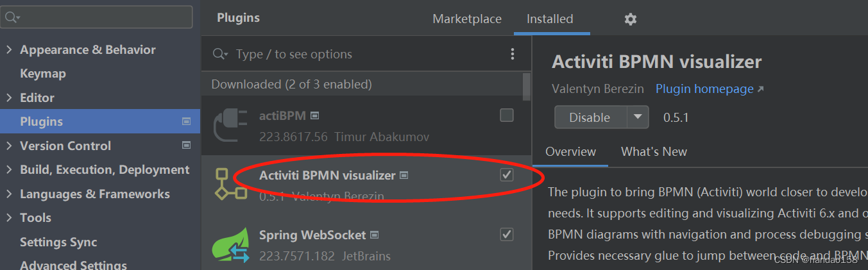Uncheck the Activiti BPMN visualizer checkbox
Viewport: 868px width, 270px height.
click(x=507, y=174)
